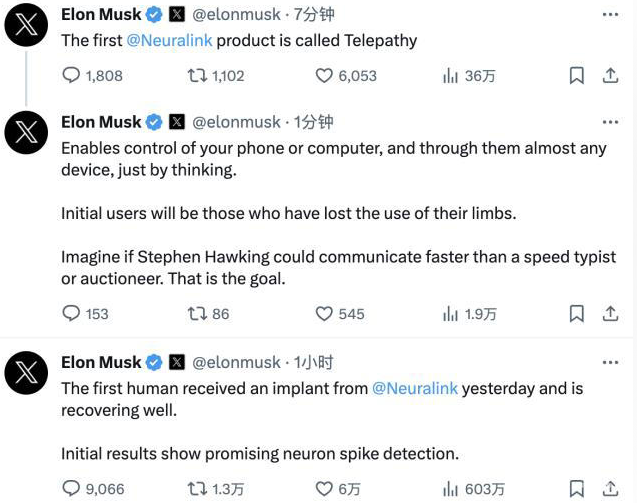Like the tweet with 545 likes
Screen dimensions: 637x503
(x=324, y=314)
